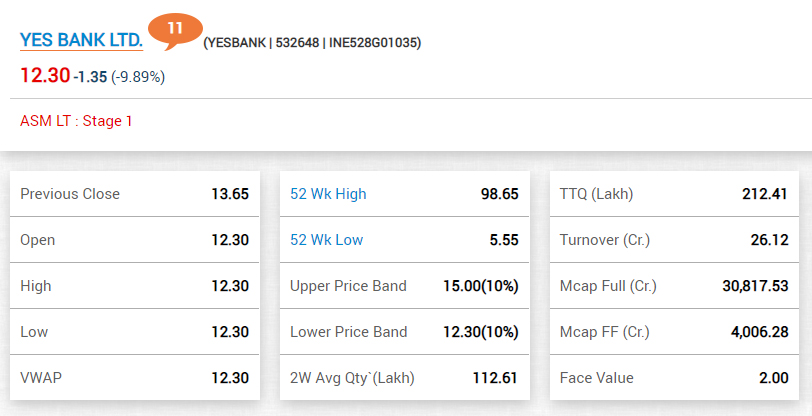Screen dimensions: 812x416
Task: Click the Mcap FF (Cr.) value 4,006.28
Action: pos(759,332)
